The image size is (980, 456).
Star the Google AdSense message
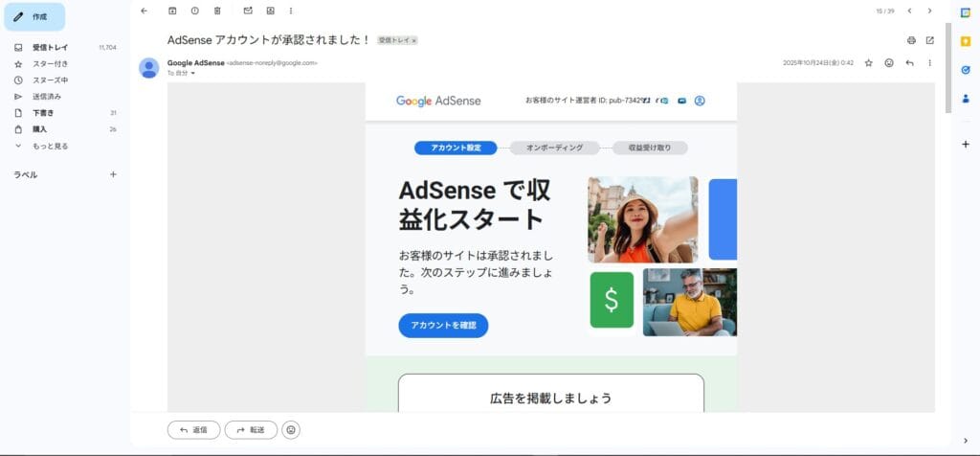click(x=868, y=63)
